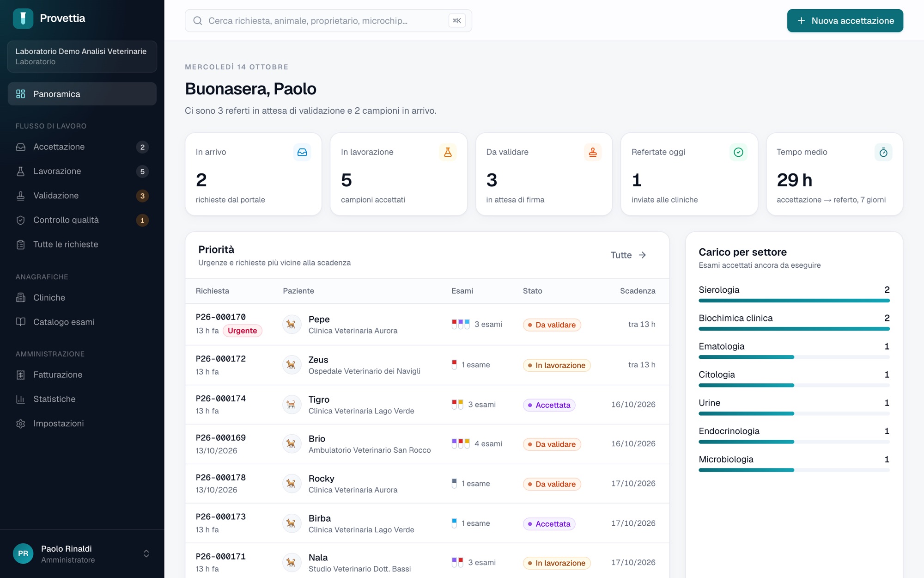This screenshot has height=578, width=924.
Task: Click the Urgente badge on P26-000170
Action: point(242,331)
